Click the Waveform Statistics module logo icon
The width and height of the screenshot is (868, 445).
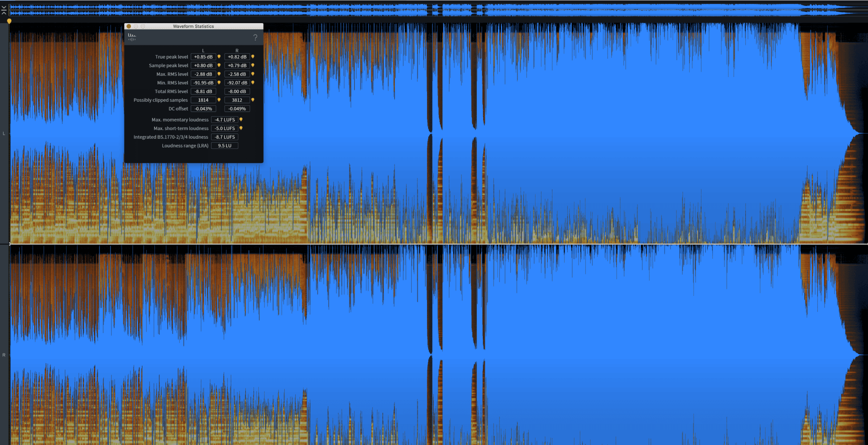coord(132,37)
